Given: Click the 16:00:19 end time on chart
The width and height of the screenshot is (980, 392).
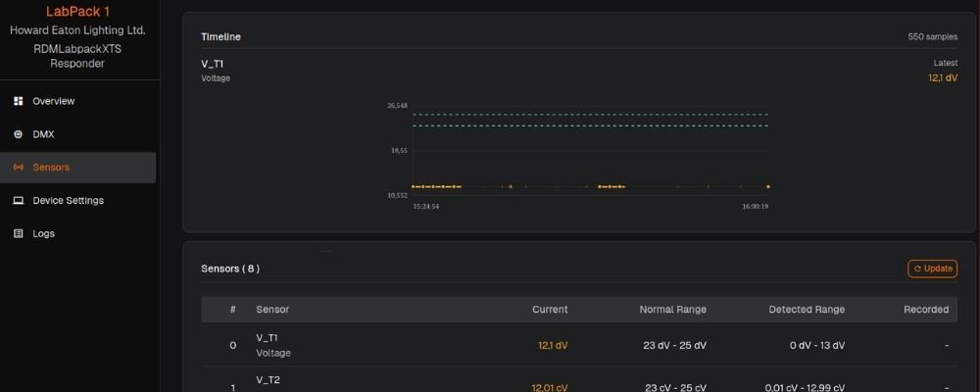Looking at the screenshot, I should coord(755,207).
